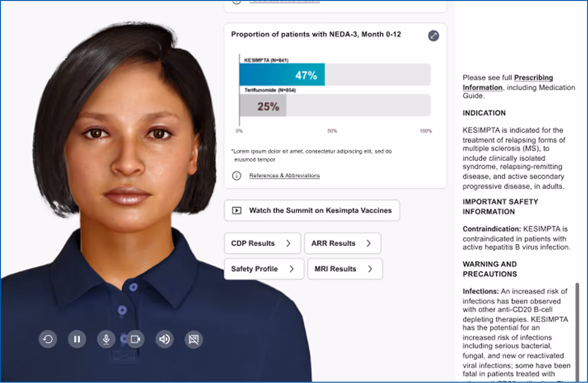Screen dimensions: 588x383
Task: Click the 'Contraindication:' label
Action: click(x=492, y=229)
